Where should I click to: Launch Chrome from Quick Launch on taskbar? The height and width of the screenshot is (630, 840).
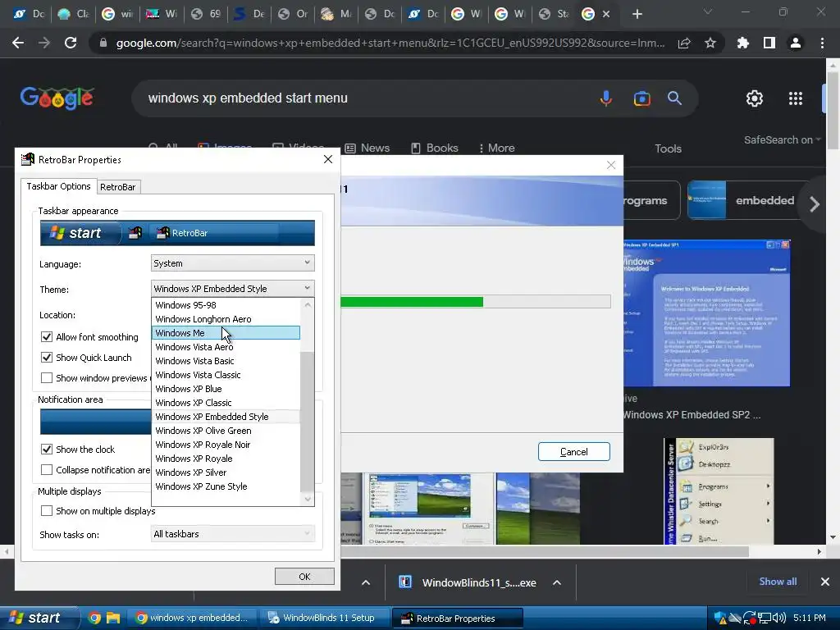(94, 618)
